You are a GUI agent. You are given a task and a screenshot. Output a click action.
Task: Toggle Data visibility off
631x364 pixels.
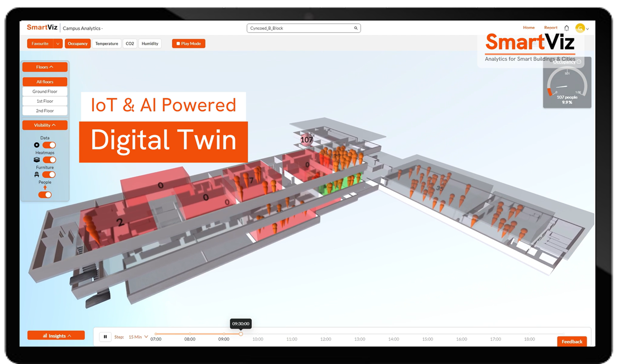49,145
